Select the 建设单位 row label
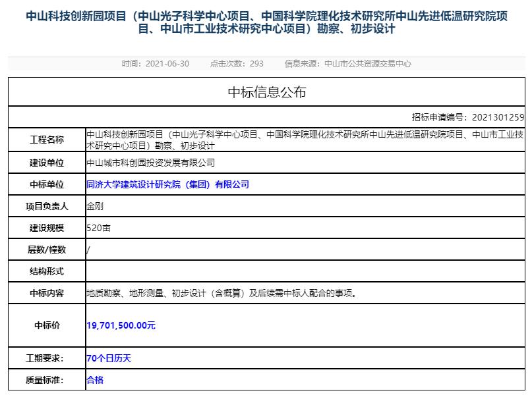 tap(47, 161)
